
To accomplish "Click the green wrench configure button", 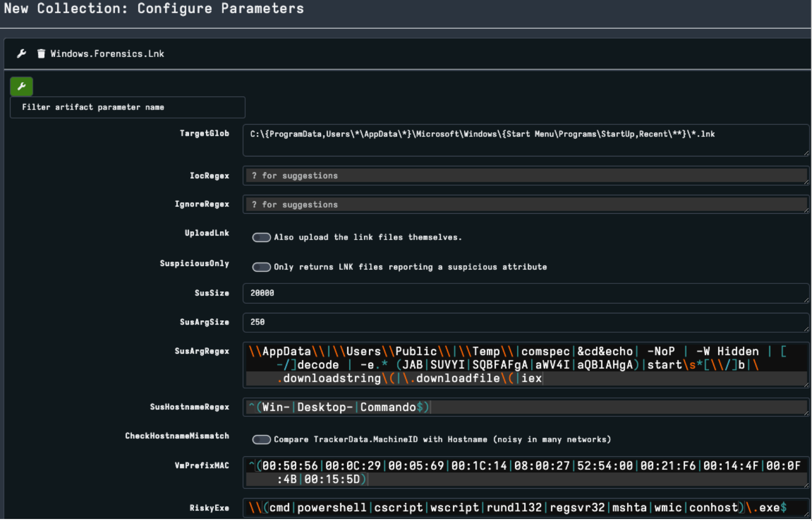I will tap(21, 86).
